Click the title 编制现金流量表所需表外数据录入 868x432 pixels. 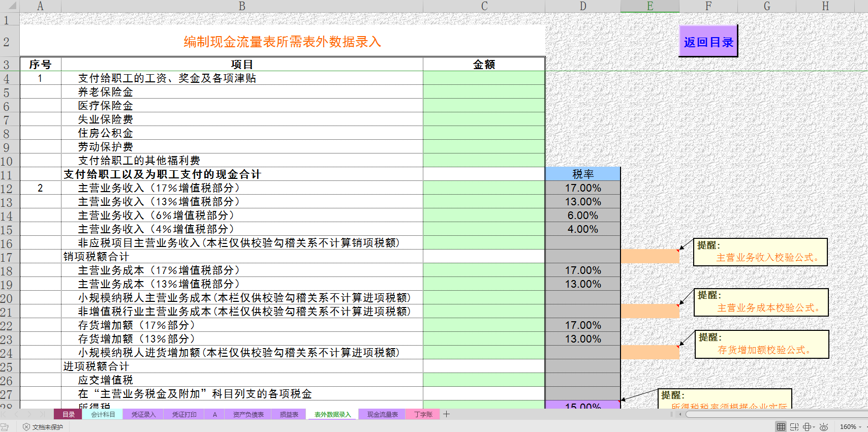282,42
